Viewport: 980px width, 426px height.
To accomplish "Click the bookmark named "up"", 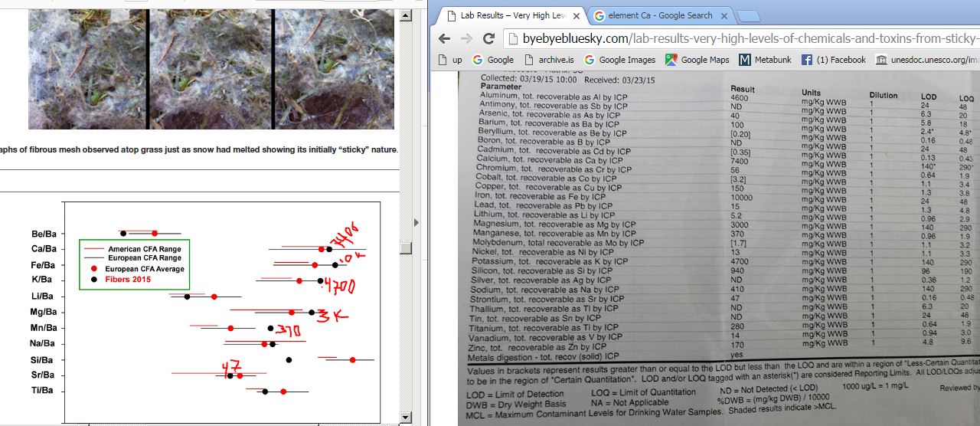I will pos(450,60).
